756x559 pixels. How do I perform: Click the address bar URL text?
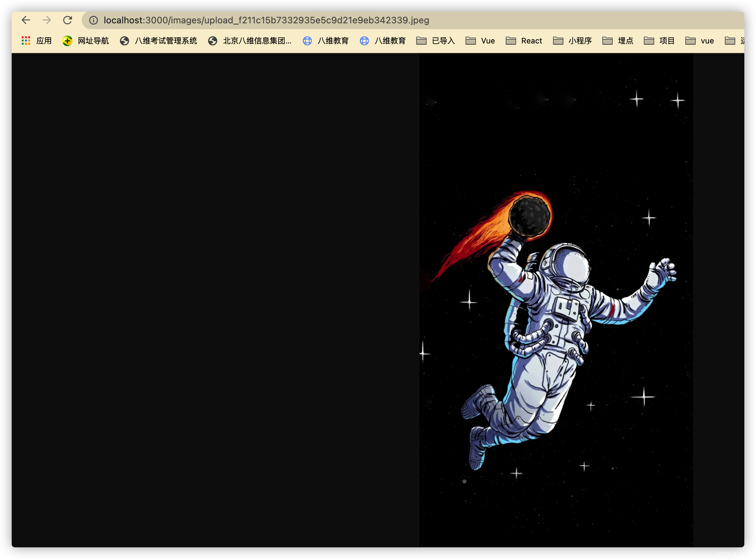(x=266, y=20)
